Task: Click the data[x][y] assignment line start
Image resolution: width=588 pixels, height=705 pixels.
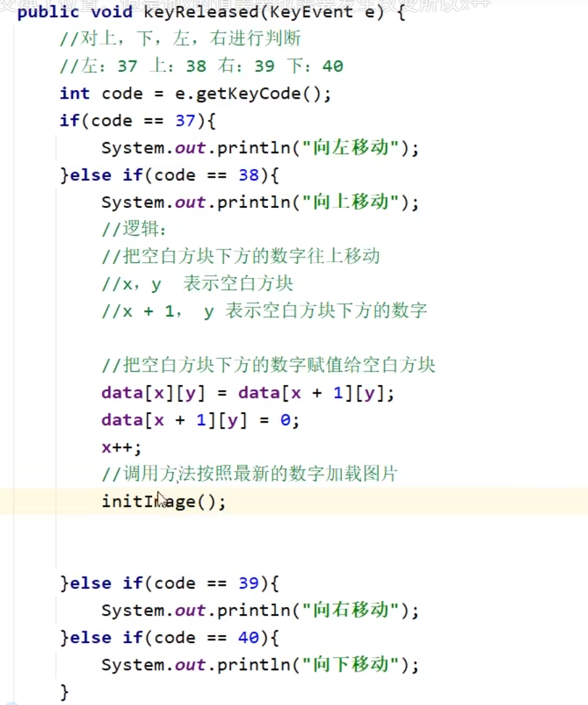Action: 124,393
